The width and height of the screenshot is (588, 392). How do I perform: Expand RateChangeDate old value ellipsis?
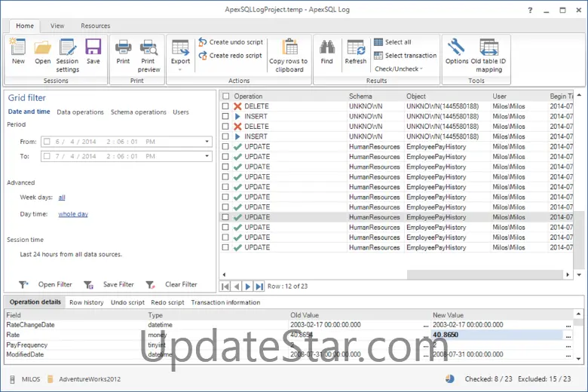point(426,325)
